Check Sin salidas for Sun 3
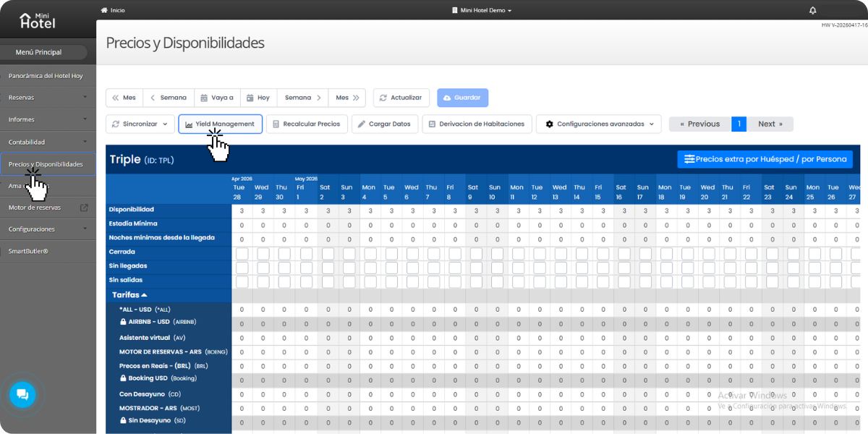This screenshot has width=868, height=434. (349, 281)
